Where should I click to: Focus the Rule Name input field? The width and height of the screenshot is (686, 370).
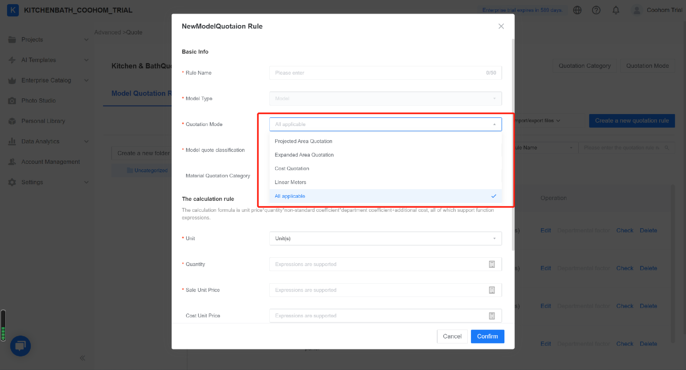pos(385,73)
